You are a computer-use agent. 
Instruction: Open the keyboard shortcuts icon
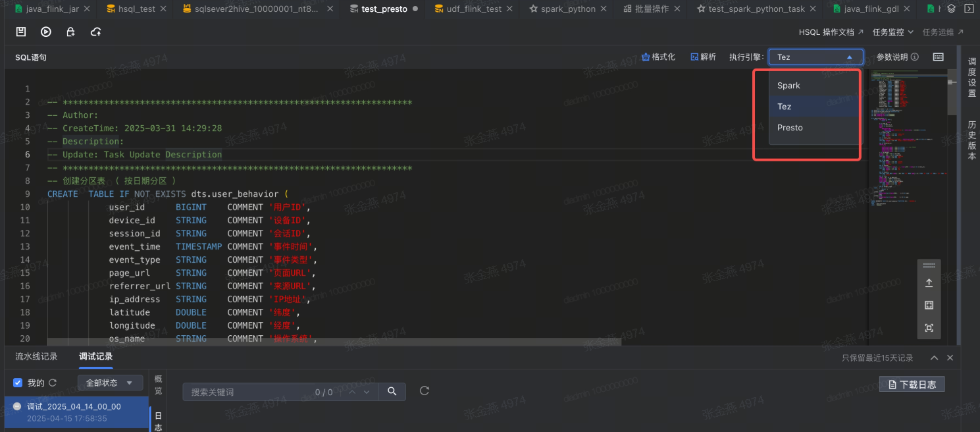pyautogui.click(x=939, y=57)
